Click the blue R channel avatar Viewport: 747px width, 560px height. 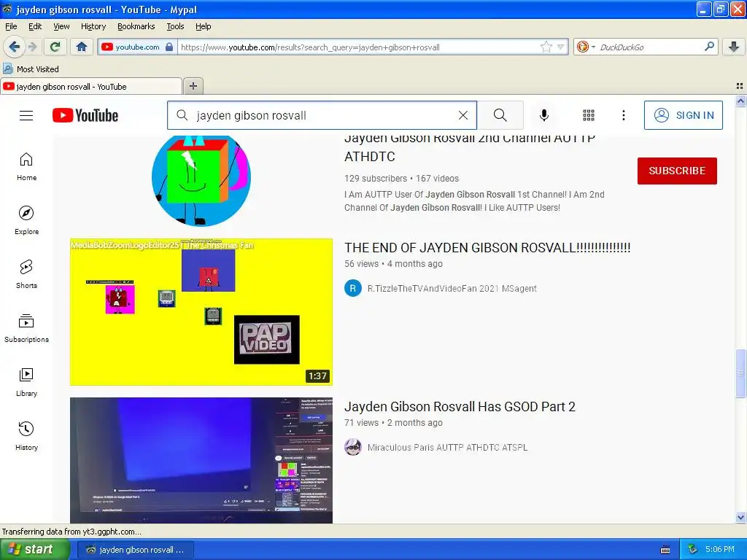point(352,288)
